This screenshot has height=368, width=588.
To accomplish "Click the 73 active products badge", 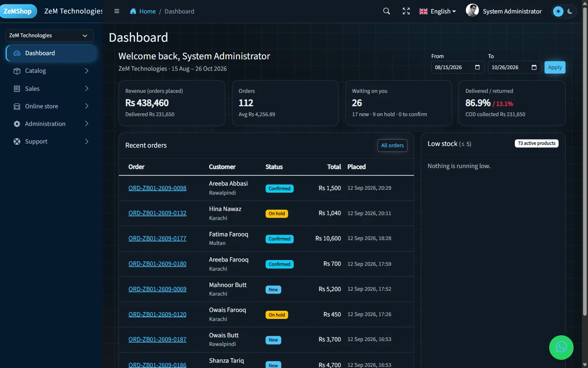I will 537,144.
